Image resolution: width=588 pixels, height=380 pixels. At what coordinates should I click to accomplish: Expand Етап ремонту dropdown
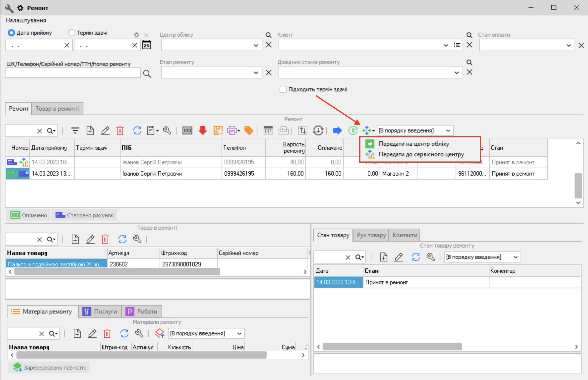tap(256, 73)
